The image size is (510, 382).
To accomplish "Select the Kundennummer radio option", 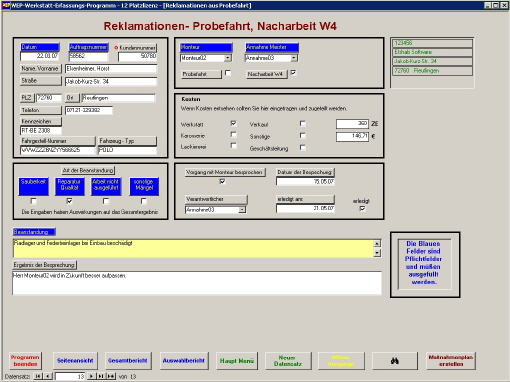I will click(116, 48).
